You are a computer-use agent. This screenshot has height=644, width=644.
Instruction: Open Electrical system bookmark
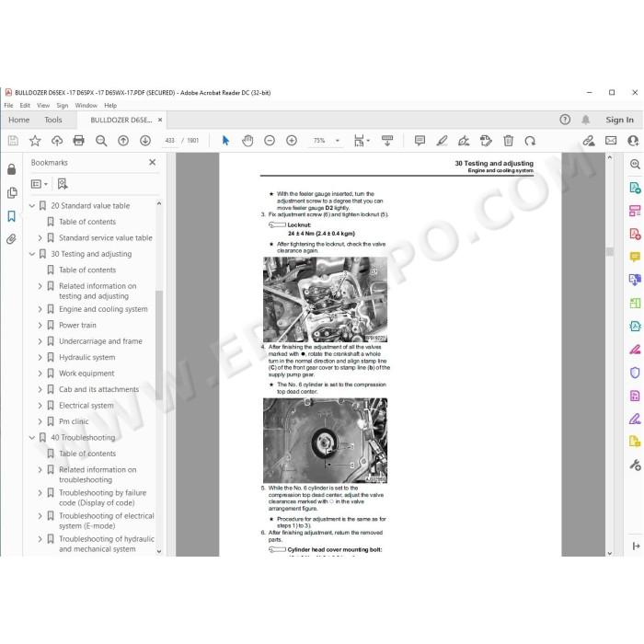coord(86,406)
